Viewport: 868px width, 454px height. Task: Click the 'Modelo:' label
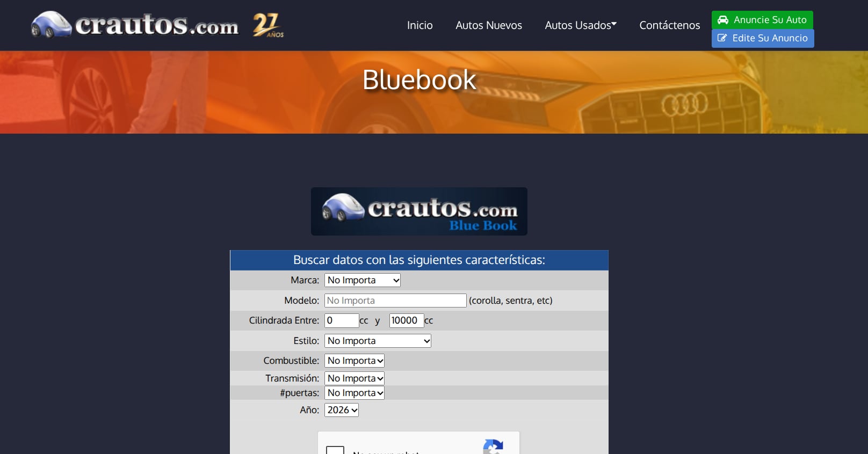pyautogui.click(x=302, y=301)
